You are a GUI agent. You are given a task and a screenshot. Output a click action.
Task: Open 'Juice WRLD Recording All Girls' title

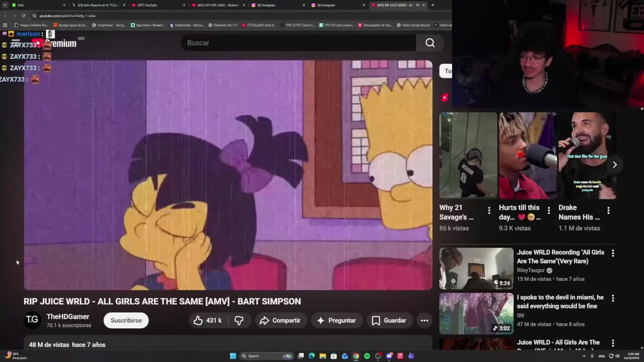[x=560, y=257]
